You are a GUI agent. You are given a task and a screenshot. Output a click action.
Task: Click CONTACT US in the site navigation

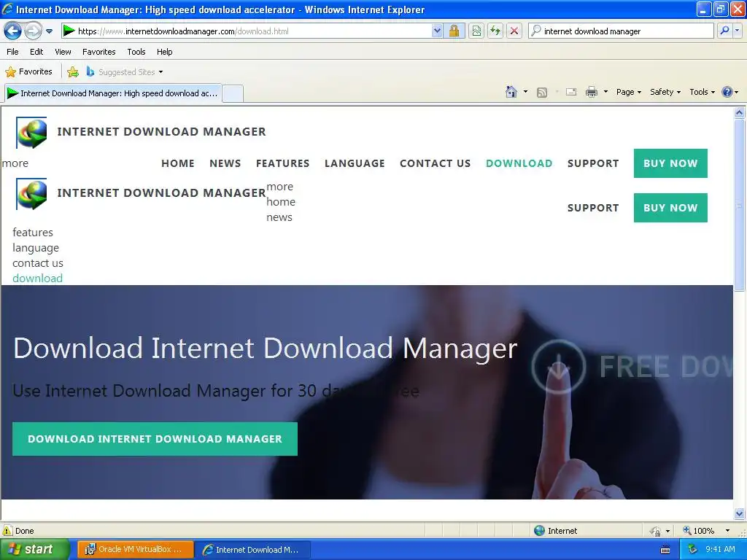coord(435,163)
